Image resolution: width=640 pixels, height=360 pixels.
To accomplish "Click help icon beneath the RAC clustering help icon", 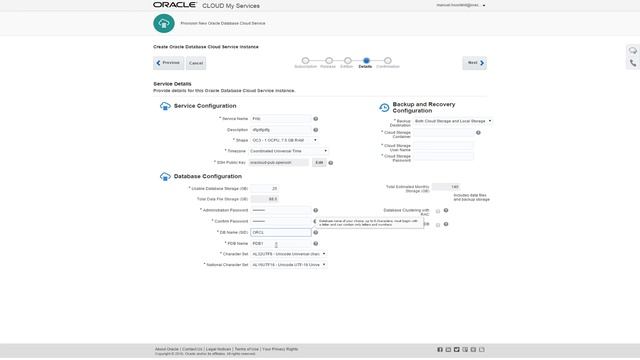I will [446, 224].
